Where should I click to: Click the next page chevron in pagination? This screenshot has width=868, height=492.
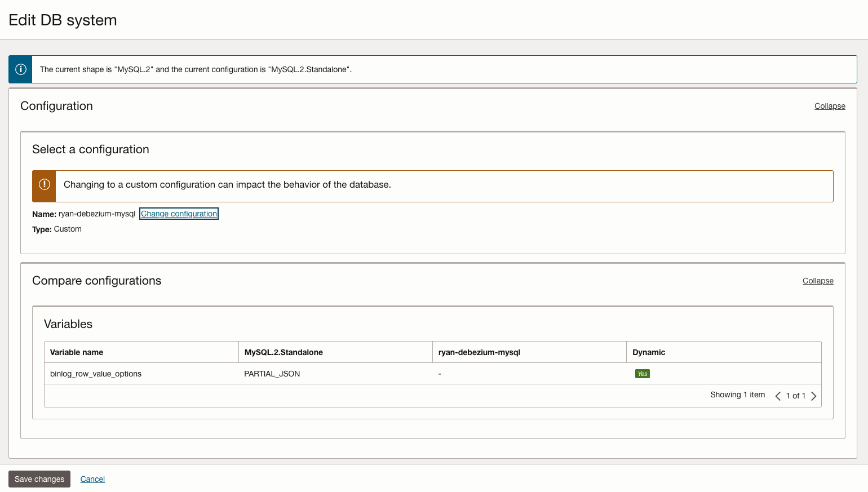pyautogui.click(x=814, y=396)
